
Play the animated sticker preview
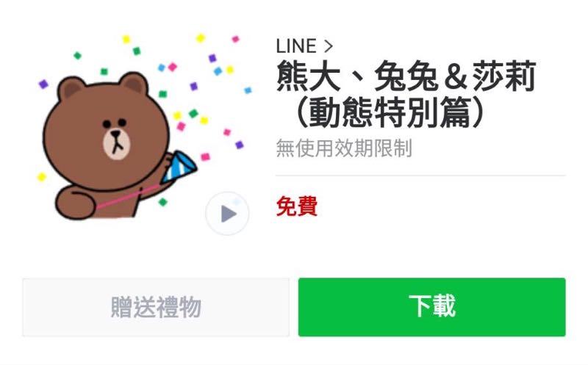pyautogui.click(x=227, y=214)
